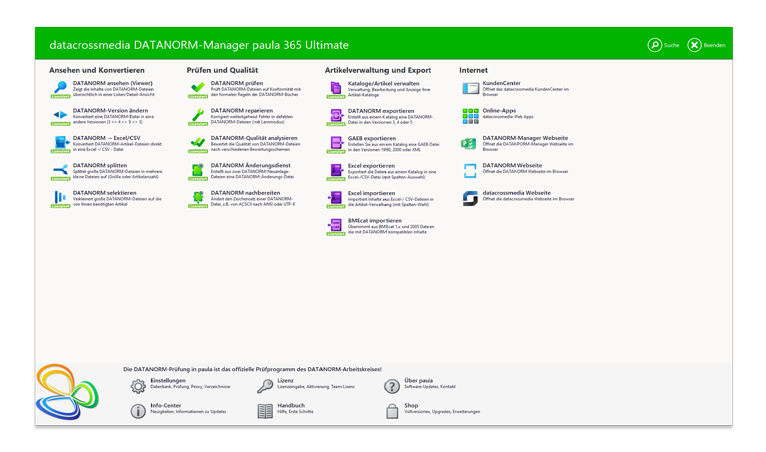The image size is (766, 452).
Task: Open the 'Online-Apps' title link
Action: pyautogui.click(x=499, y=110)
